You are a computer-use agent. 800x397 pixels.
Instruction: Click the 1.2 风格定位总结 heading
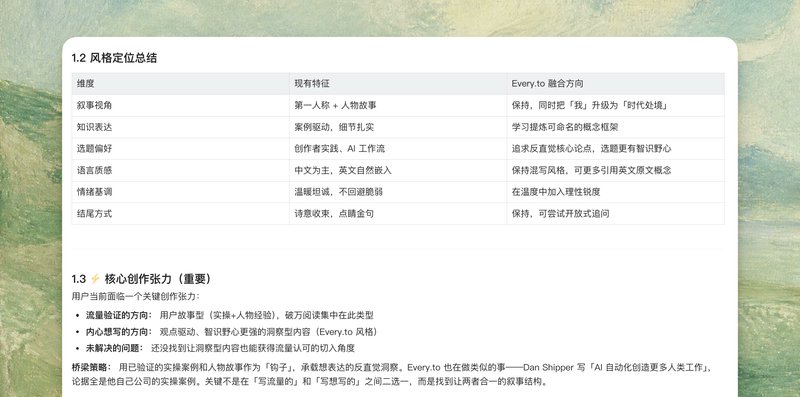pos(114,58)
